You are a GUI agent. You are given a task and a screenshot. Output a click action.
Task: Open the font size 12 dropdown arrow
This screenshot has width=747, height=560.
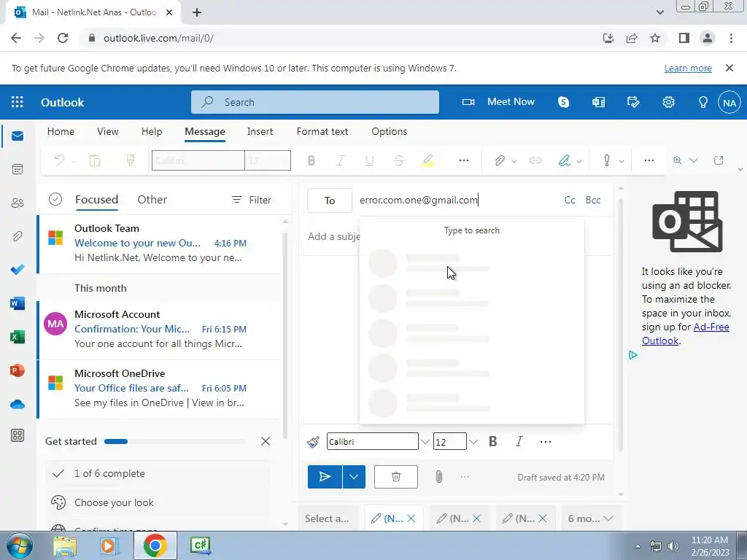pos(473,442)
